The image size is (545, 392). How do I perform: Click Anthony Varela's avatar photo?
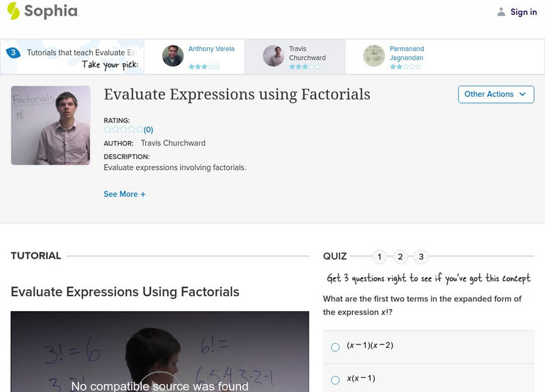[173, 56]
